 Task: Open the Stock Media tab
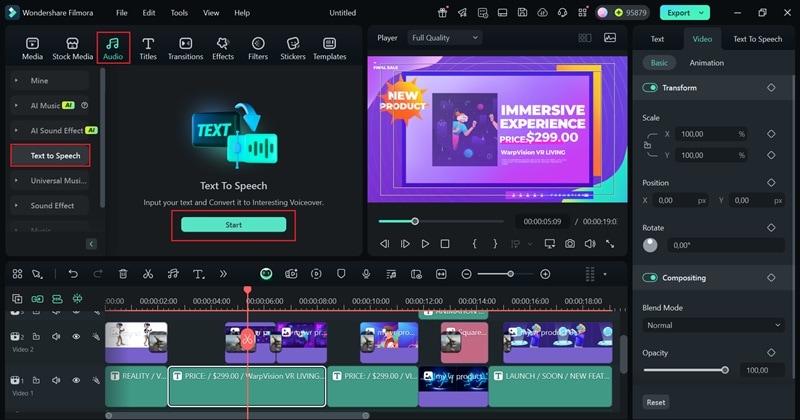pyautogui.click(x=72, y=48)
